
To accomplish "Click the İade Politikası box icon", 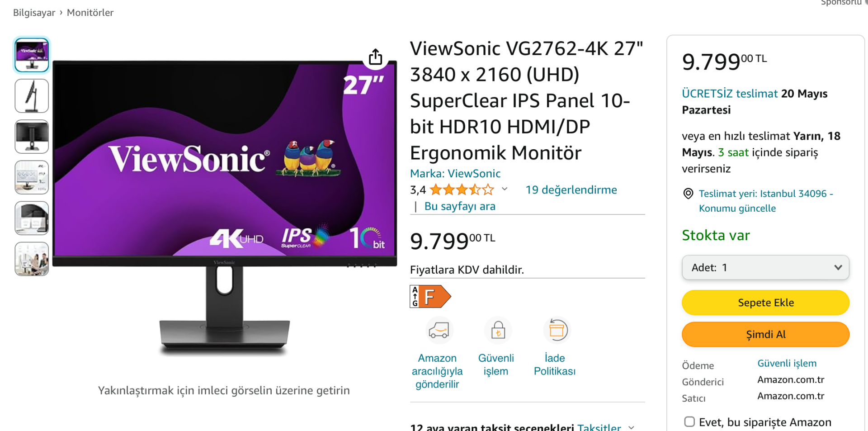I will coord(557,331).
